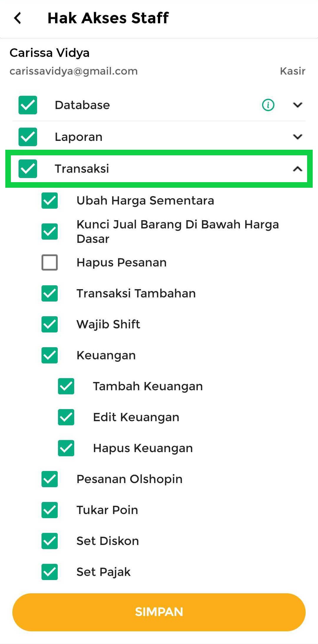The image size is (318, 644).
Task: Uncheck the Database checkbox
Action: [x=28, y=105]
